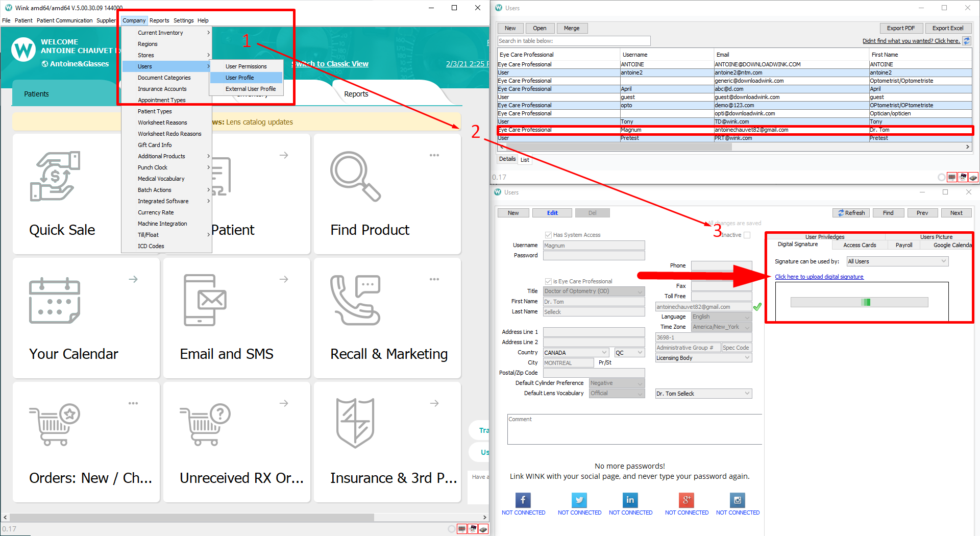Click card reader icon in Users list window
Viewport: 980px width, 536px height.
963,177
